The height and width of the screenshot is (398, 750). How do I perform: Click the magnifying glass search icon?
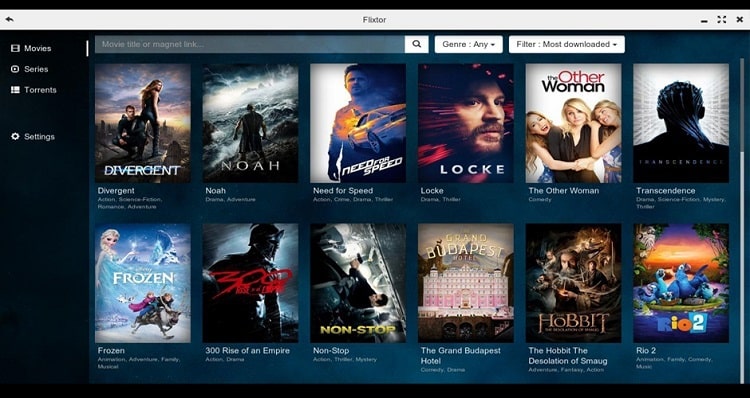(417, 44)
